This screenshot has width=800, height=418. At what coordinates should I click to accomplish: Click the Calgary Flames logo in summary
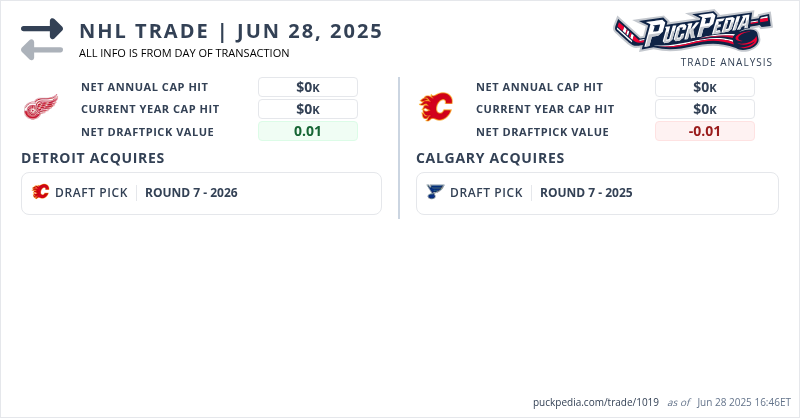tap(436, 107)
